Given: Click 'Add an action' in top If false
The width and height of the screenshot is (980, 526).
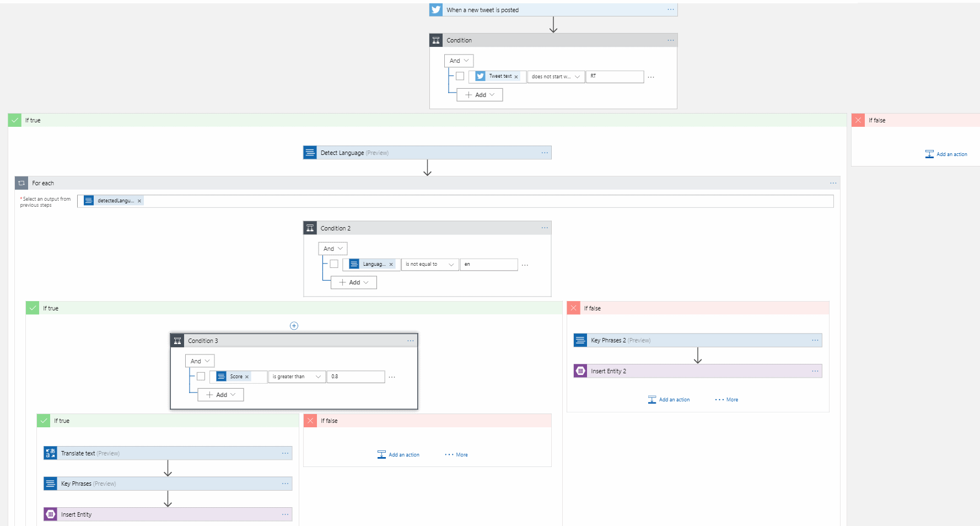Looking at the screenshot, I should pyautogui.click(x=946, y=154).
